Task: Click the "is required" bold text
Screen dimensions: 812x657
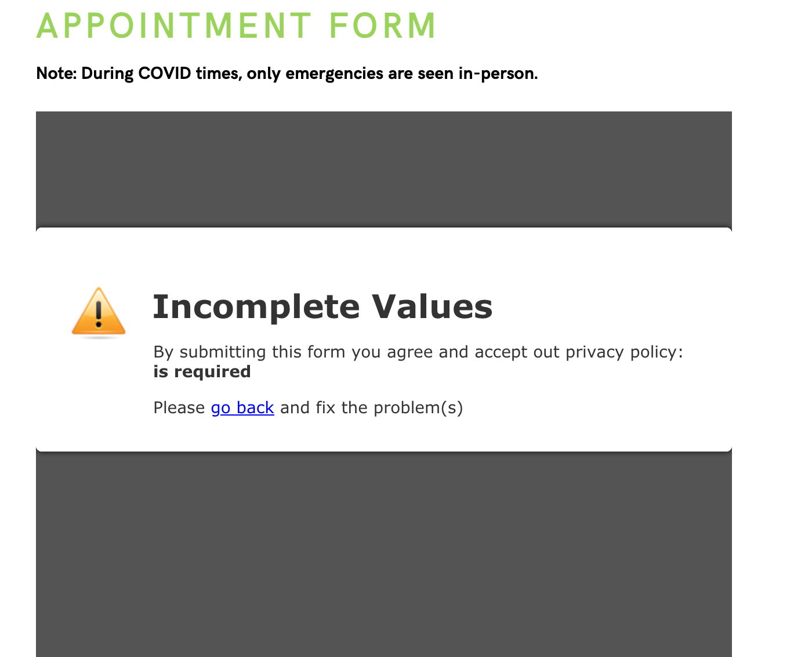Action: tap(201, 371)
